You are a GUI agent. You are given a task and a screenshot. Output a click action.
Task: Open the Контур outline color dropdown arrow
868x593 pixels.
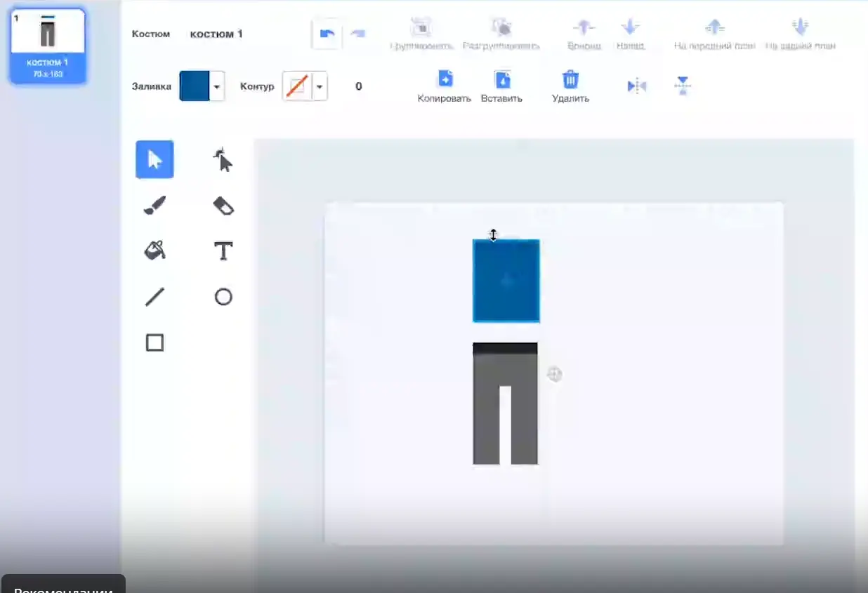pos(320,86)
